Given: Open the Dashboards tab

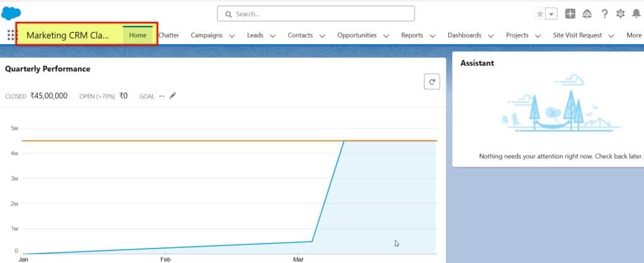Looking at the screenshot, I should click(465, 35).
